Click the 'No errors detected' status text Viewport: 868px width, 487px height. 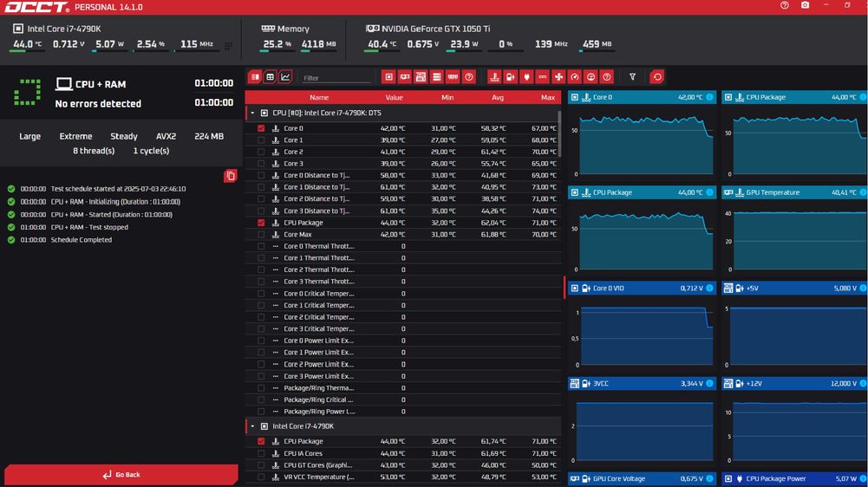point(98,103)
